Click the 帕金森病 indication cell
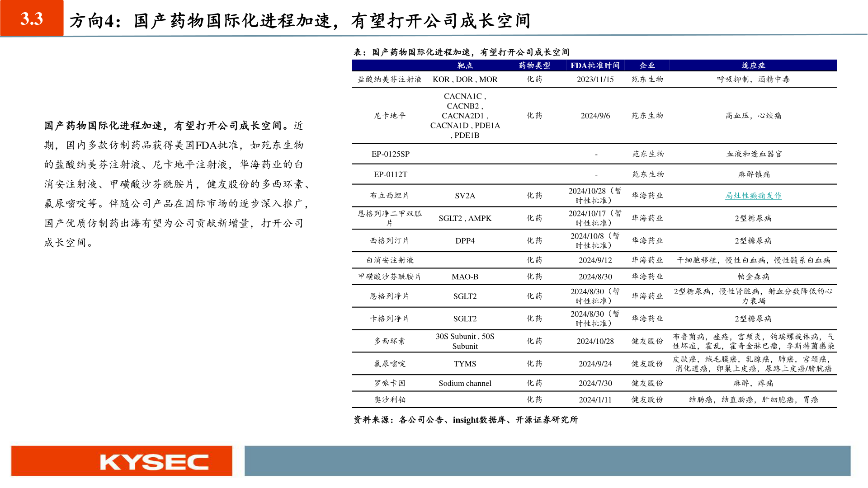 click(x=753, y=277)
